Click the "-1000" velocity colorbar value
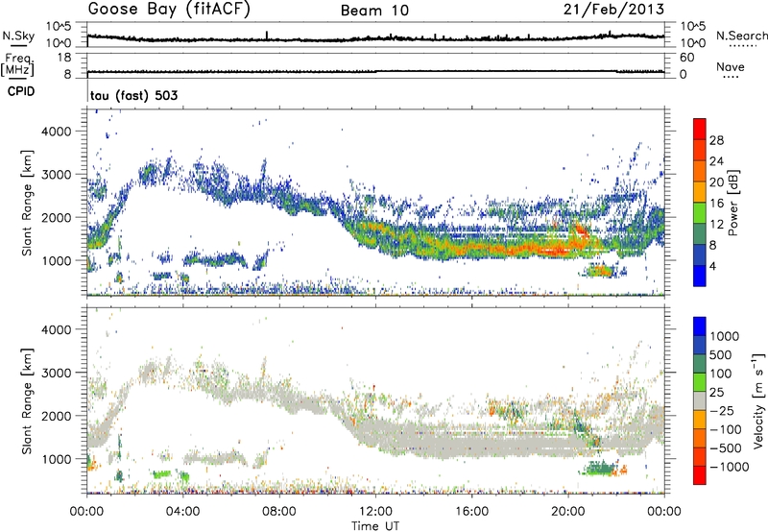Viewport: 768px width, 532px height. point(730,467)
